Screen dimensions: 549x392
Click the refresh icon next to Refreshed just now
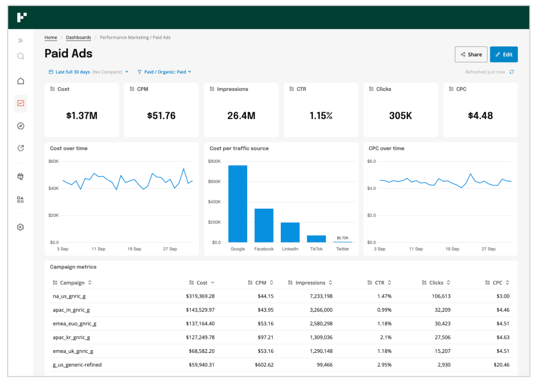pos(511,72)
